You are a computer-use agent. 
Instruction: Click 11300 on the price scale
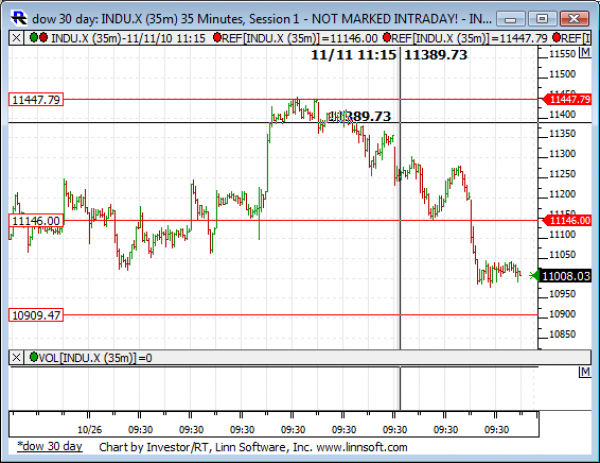pos(562,154)
